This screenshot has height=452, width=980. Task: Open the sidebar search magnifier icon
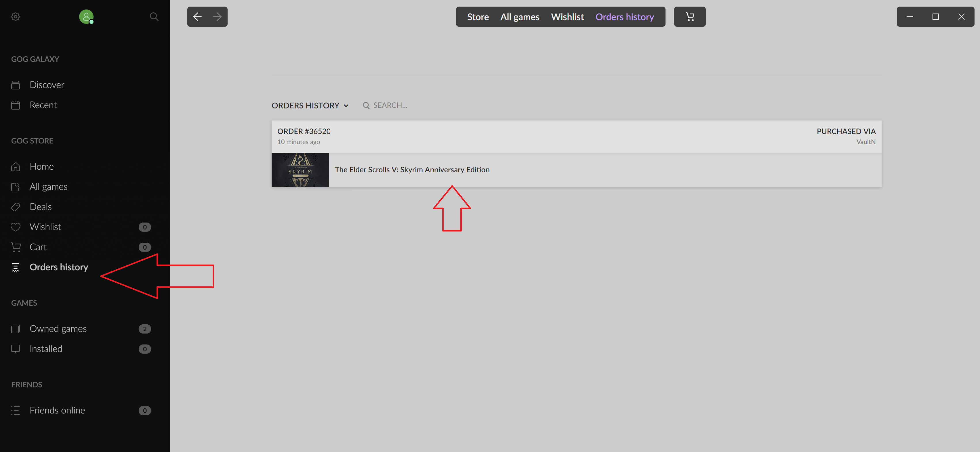(154, 17)
